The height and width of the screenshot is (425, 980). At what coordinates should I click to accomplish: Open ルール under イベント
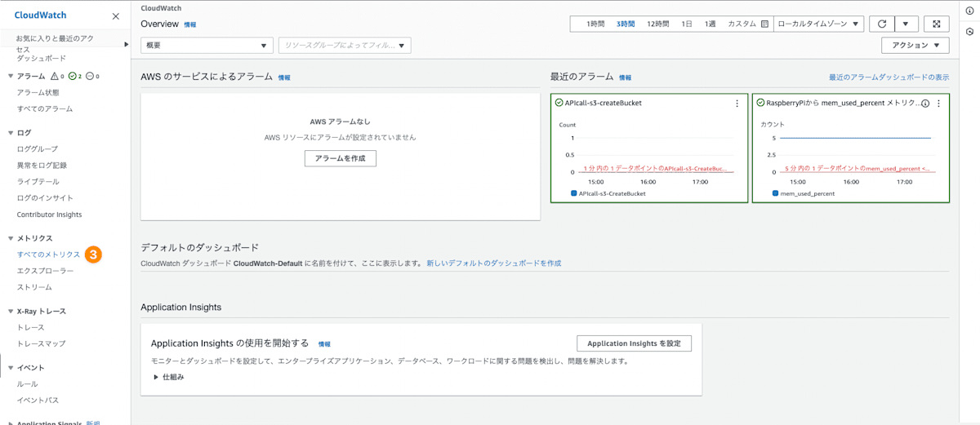click(27, 383)
